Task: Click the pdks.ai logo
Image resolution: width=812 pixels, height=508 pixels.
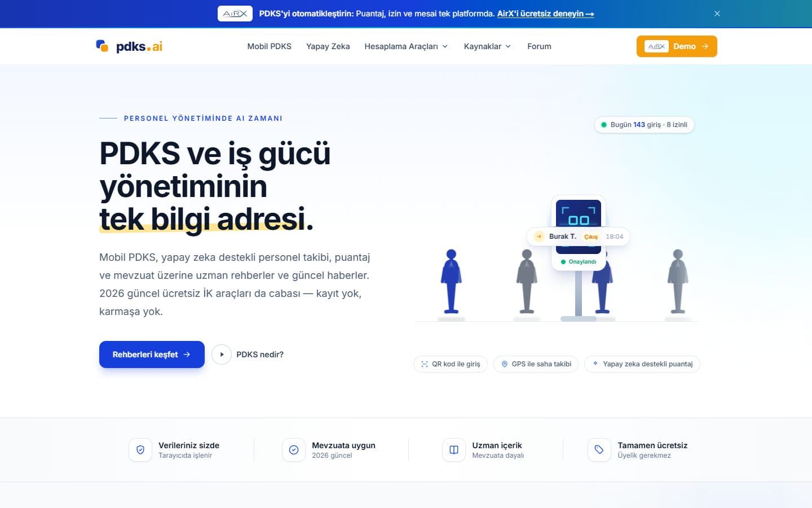Action: [x=129, y=46]
